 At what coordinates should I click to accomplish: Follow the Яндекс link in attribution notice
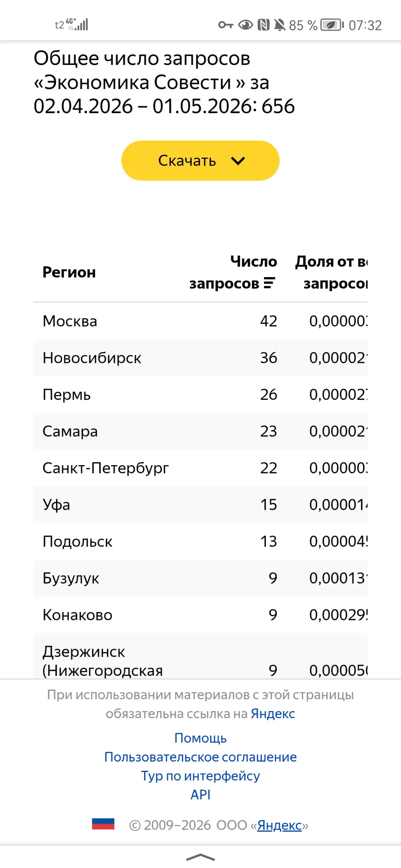pos(272,714)
